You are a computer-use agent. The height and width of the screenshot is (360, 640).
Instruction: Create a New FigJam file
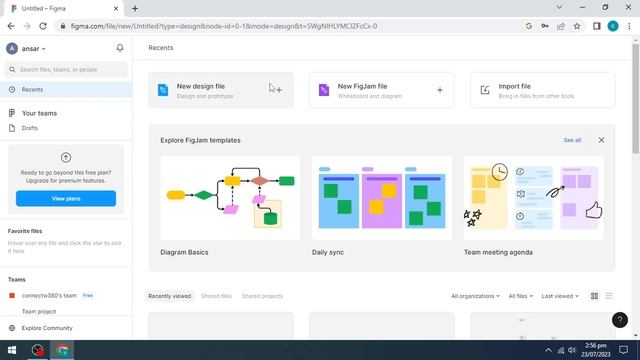(x=382, y=90)
